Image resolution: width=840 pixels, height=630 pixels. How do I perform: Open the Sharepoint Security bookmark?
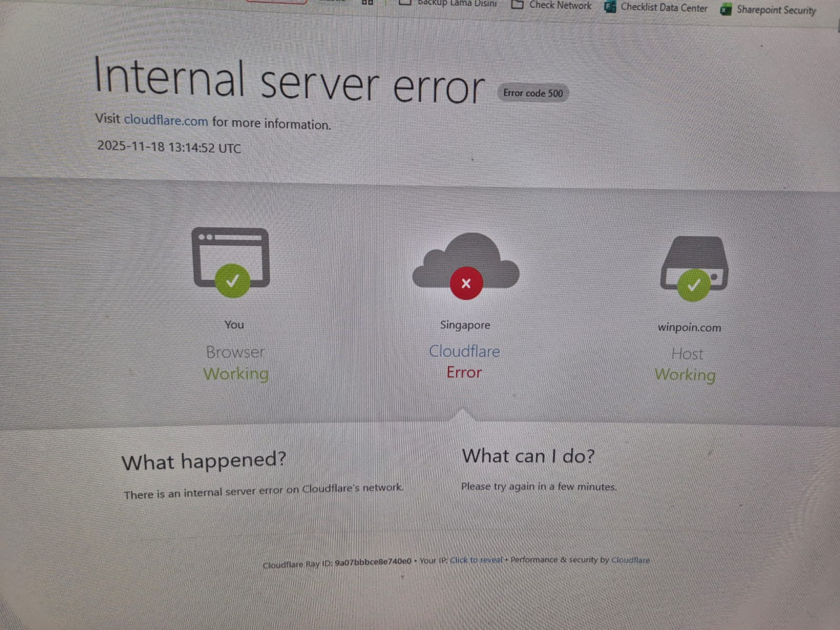(768, 9)
